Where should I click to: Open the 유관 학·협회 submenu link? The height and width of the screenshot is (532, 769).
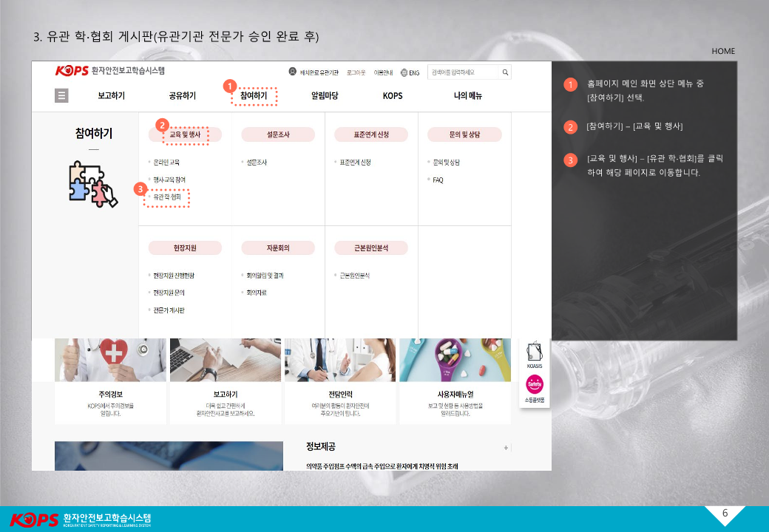coord(167,197)
